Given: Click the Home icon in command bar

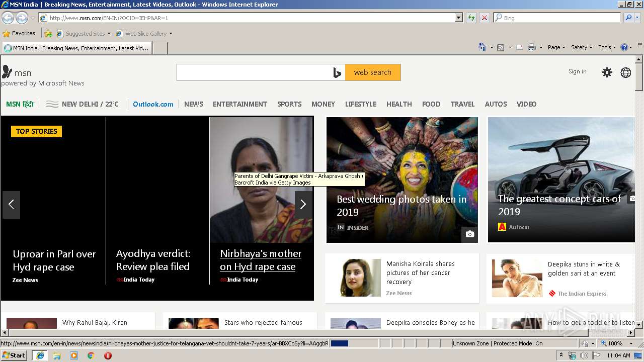Looking at the screenshot, I should coord(482,47).
